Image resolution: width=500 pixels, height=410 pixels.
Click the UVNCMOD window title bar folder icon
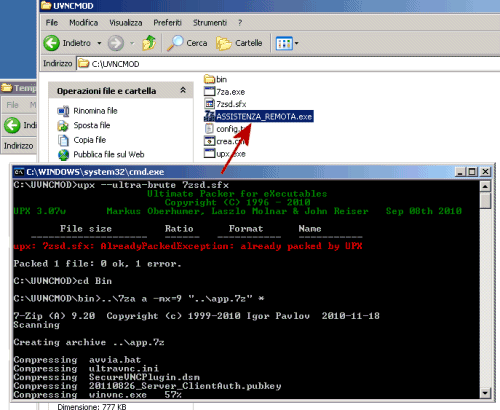(46, 6)
